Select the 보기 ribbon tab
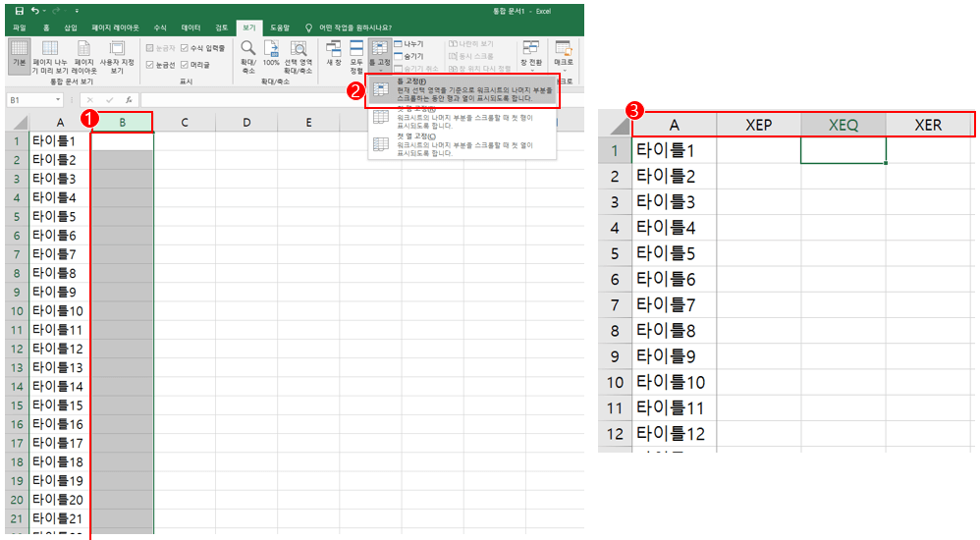This screenshot has height=540, width=980. point(248,27)
